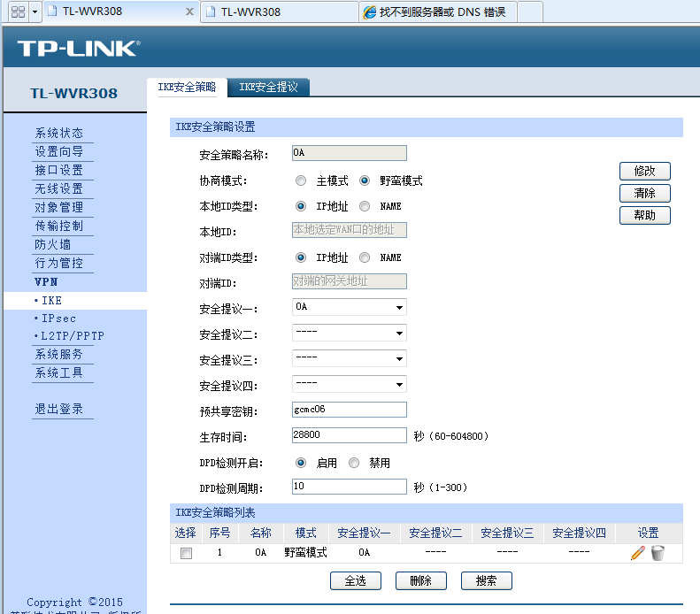Click the 序号 column header
The image size is (700, 614).
tap(219, 533)
